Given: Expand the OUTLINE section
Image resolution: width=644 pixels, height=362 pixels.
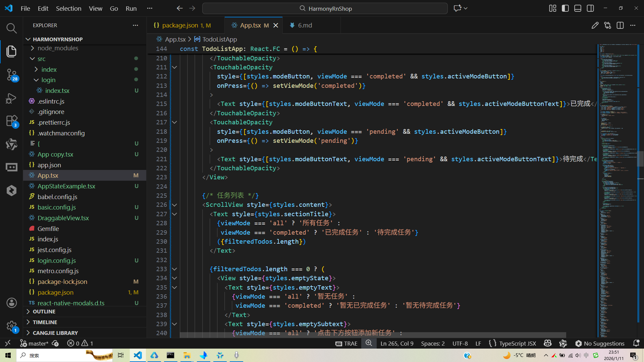Looking at the screenshot, I should point(44,312).
